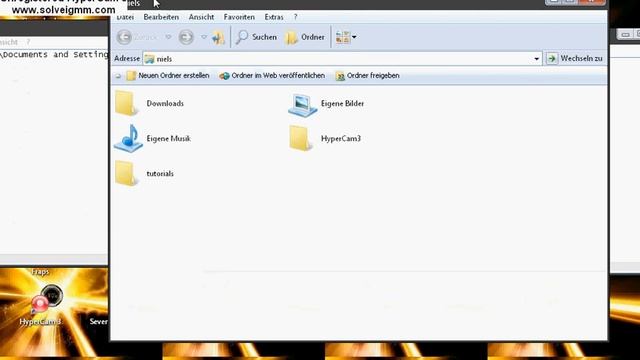This screenshot has width=640, height=360.
Task: Open the Favoriten menu
Action: click(239, 17)
